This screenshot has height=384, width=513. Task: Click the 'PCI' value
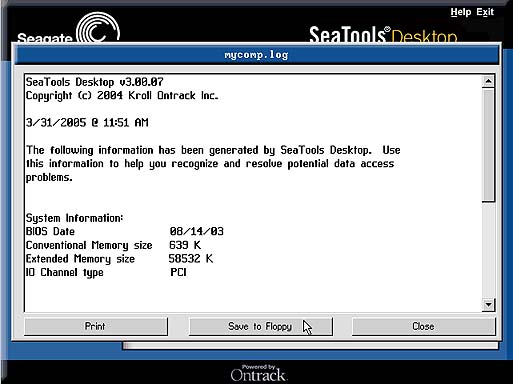[x=178, y=272]
